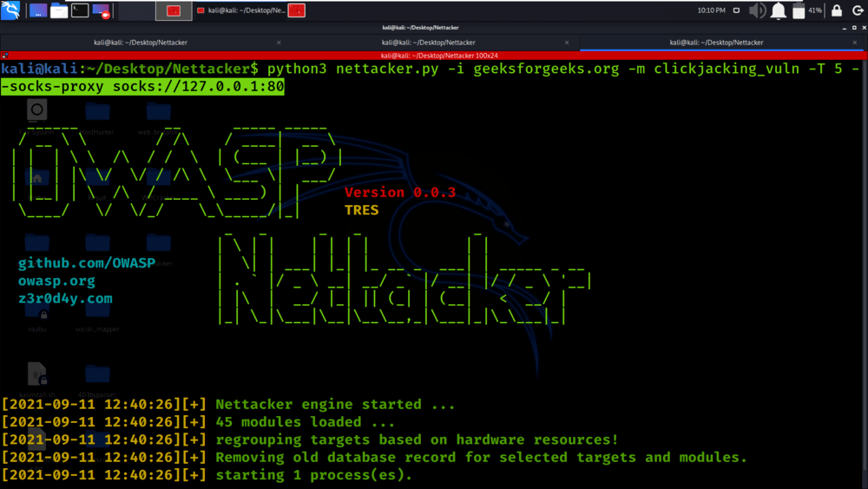The width and height of the screenshot is (868, 489).
Task: Click the 'regrouping targets based on hardware' line
Action: click(417, 439)
